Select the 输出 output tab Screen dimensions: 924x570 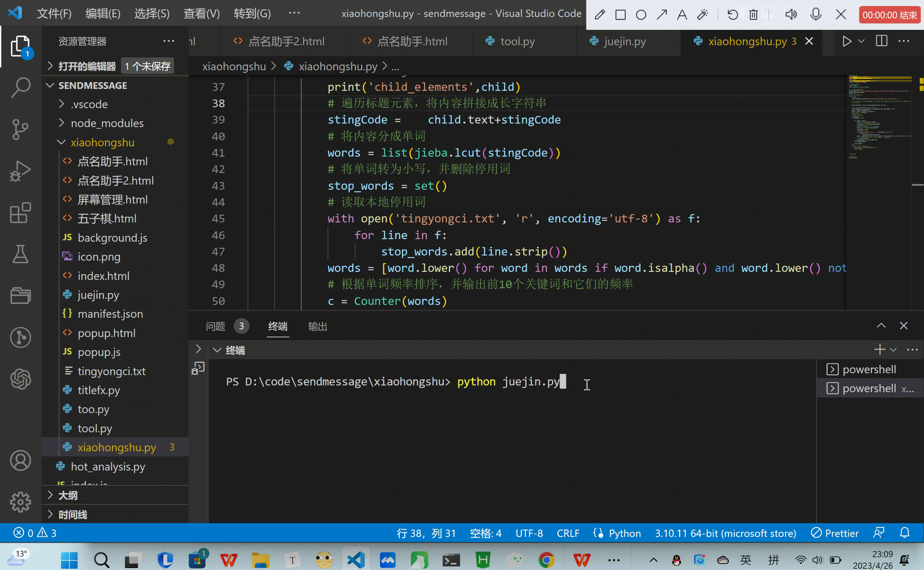pos(318,326)
